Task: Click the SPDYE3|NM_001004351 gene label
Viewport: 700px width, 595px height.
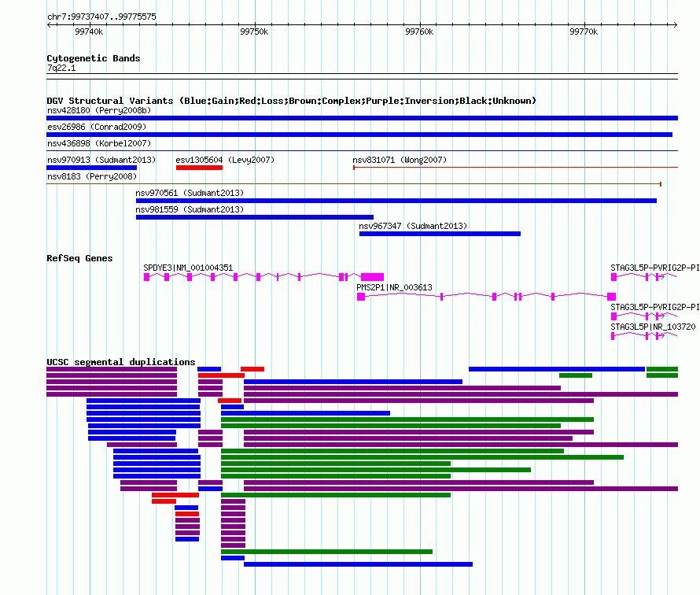Action: click(x=188, y=268)
